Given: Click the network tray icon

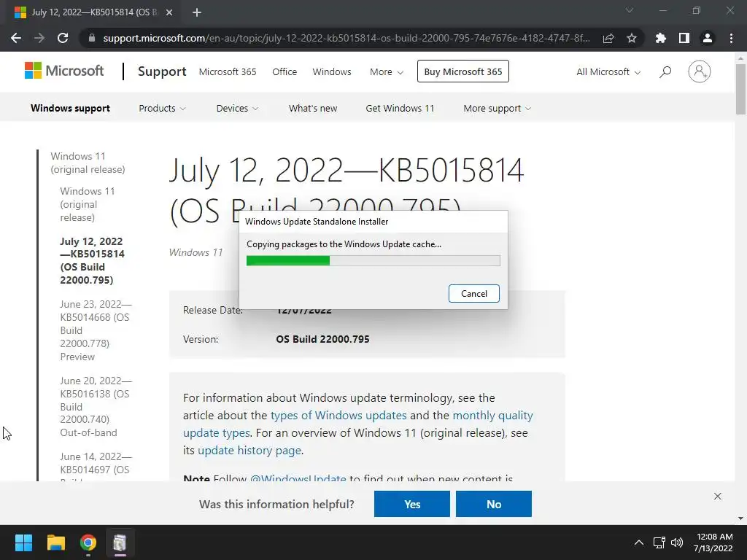Looking at the screenshot, I should click(659, 542).
